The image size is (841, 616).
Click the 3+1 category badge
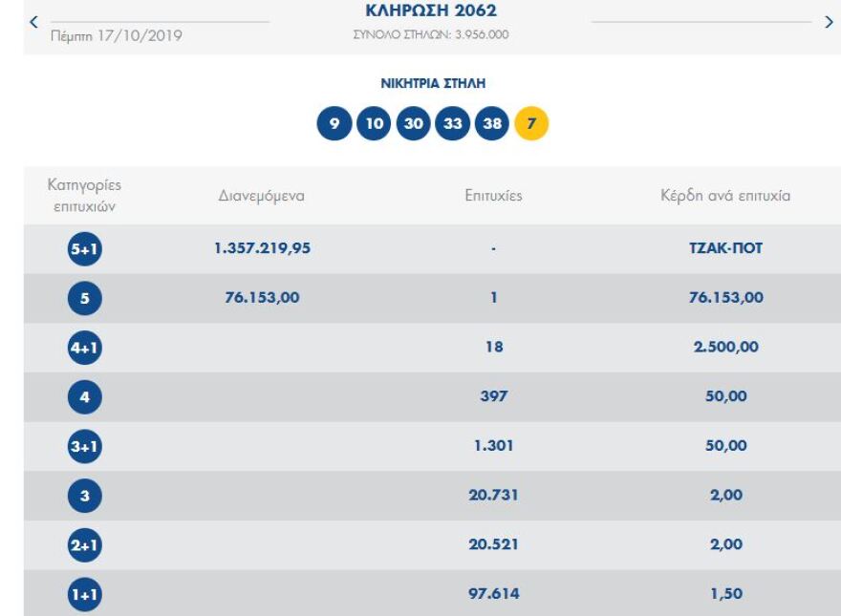(84, 446)
